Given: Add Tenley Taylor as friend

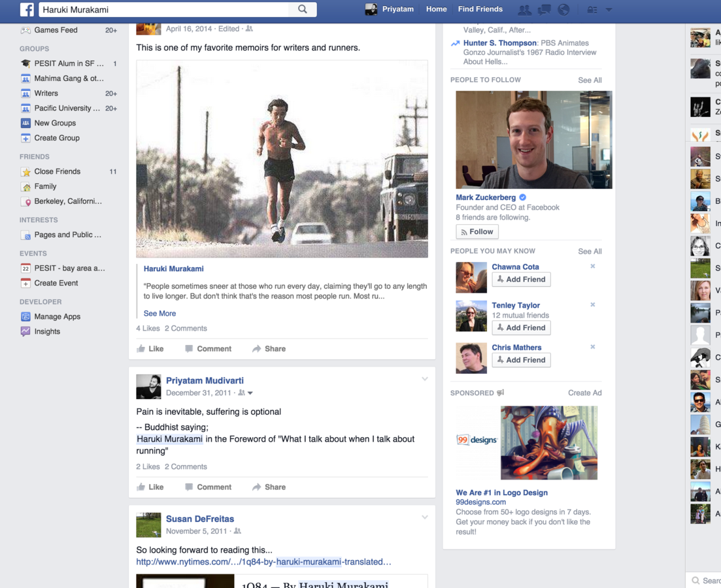Looking at the screenshot, I should [521, 328].
